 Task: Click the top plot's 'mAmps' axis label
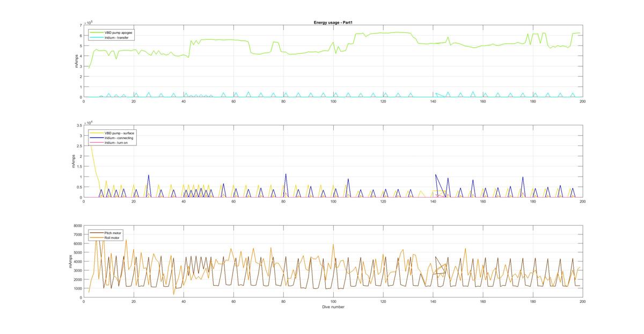77,61
